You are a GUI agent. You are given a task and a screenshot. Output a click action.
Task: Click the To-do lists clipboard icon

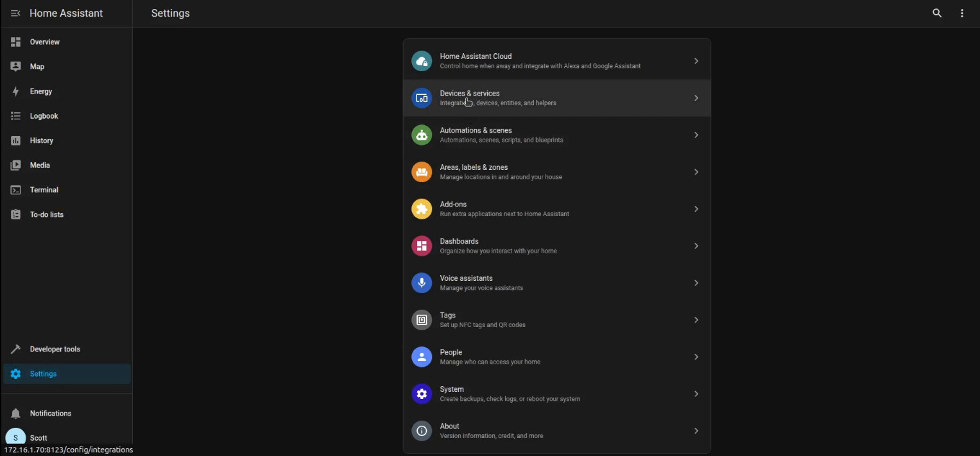(15, 215)
